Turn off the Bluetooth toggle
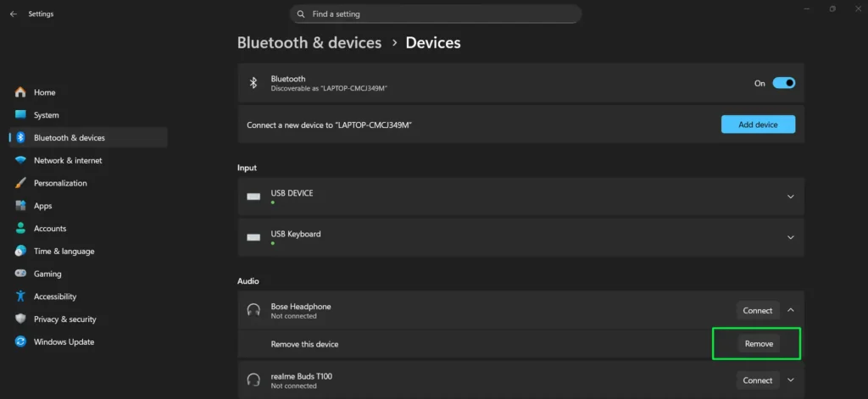Screen dimensions: 868x399 784,83
